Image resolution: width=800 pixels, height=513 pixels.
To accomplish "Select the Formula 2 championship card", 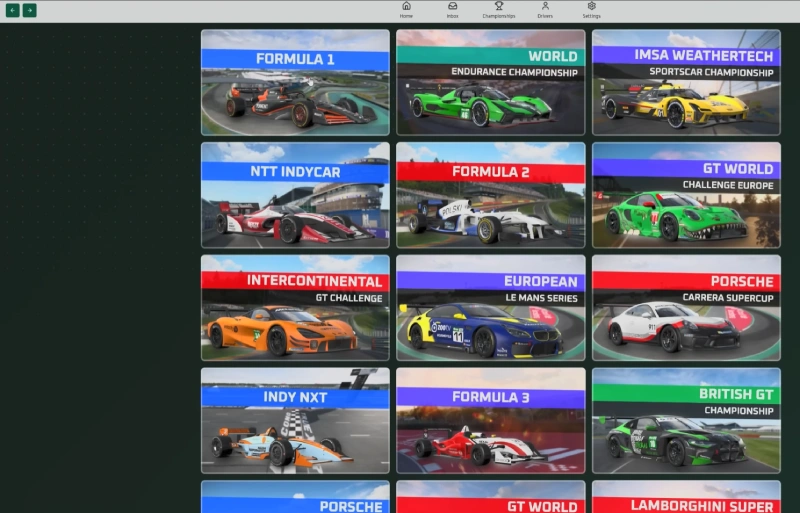I will pyautogui.click(x=491, y=195).
